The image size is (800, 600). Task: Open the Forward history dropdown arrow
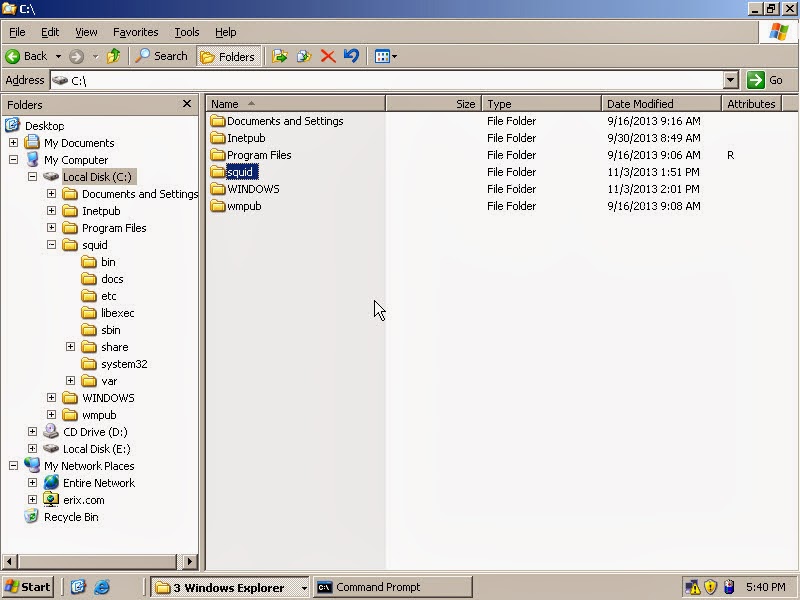click(95, 56)
